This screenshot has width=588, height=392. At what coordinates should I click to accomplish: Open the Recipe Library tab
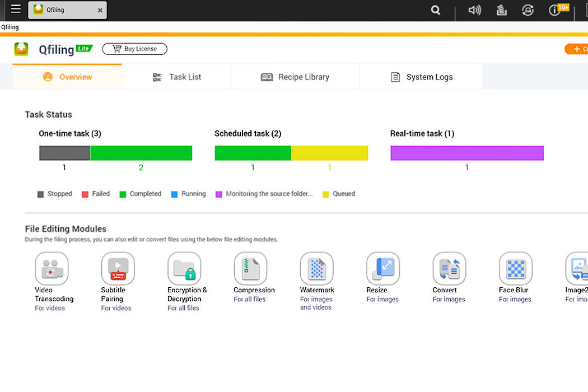point(295,77)
